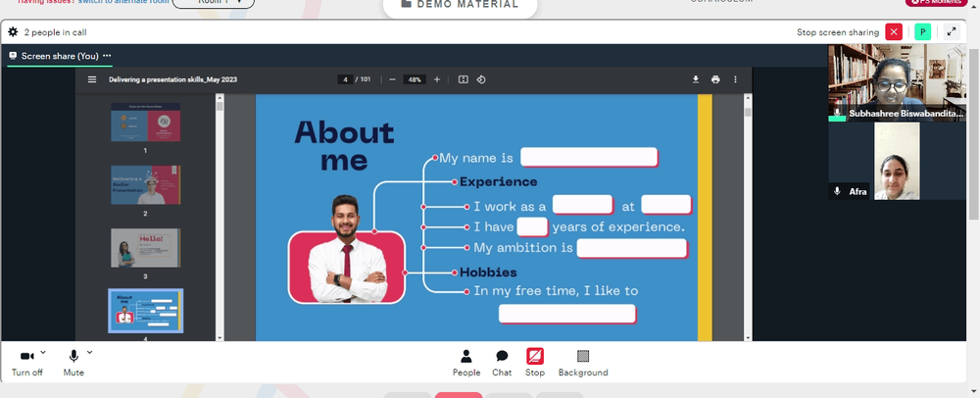980x398 pixels.
Task: Zoom in the PDF with plus icon
Action: [437, 79]
